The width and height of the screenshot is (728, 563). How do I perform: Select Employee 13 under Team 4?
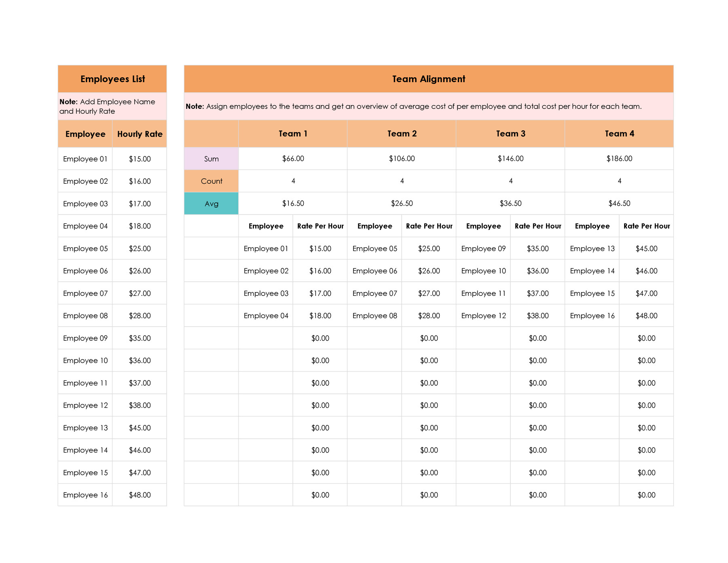point(592,249)
